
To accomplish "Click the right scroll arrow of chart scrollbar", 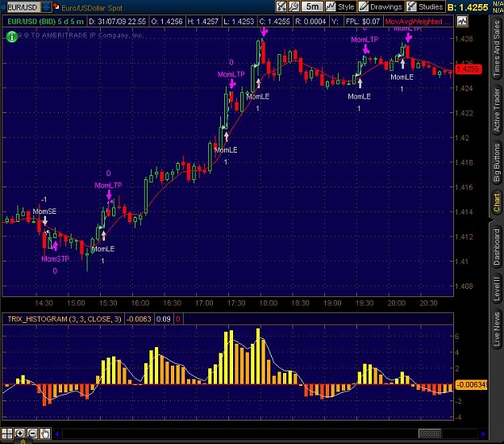I will pyautogui.click(x=483, y=434).
